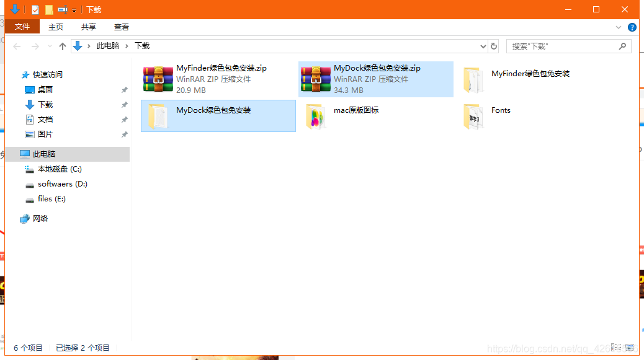
Task: Click 已选择 2 个项目 in status bar
Action: pos(83,348)
